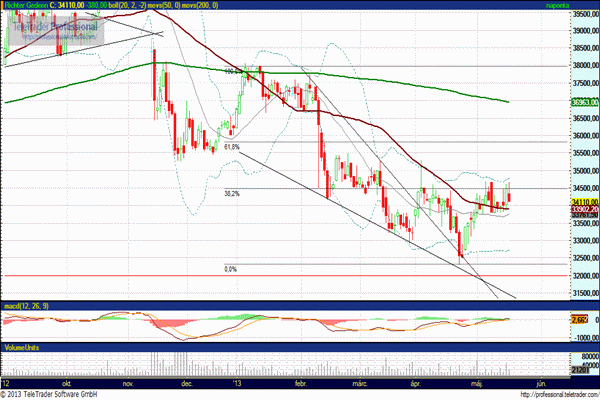Screen dimensions: 600x400
Task: Click the '36500,00' price axis label
Action: click(585, 118)
